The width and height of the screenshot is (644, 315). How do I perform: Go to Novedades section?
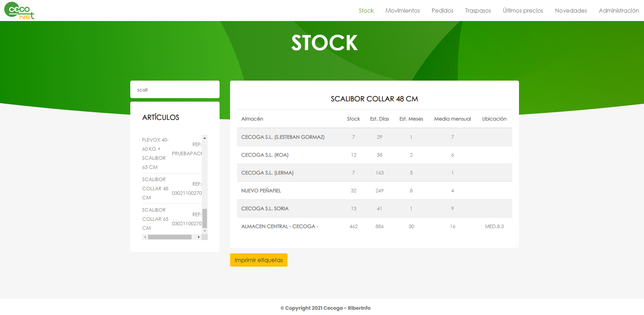570,11
